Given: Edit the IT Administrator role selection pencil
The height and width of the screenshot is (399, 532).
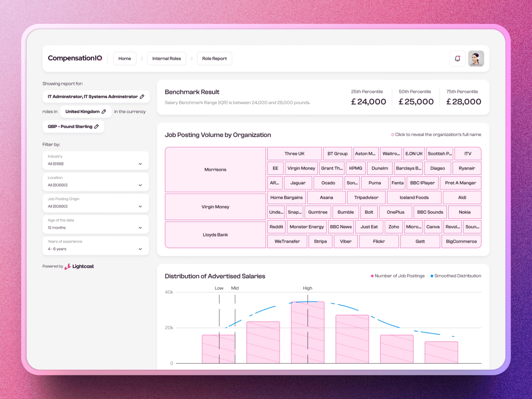Looking at the screenshot, I should pos(142,96).
